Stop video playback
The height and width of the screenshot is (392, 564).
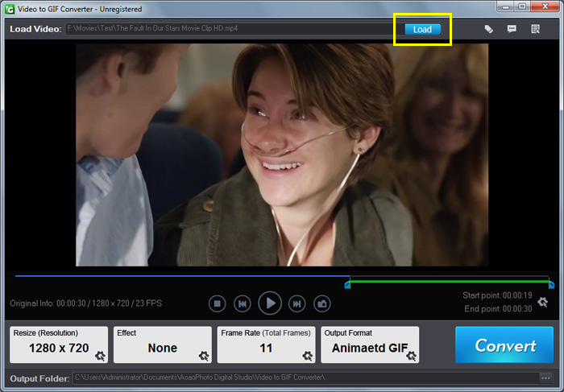(218, 304)
